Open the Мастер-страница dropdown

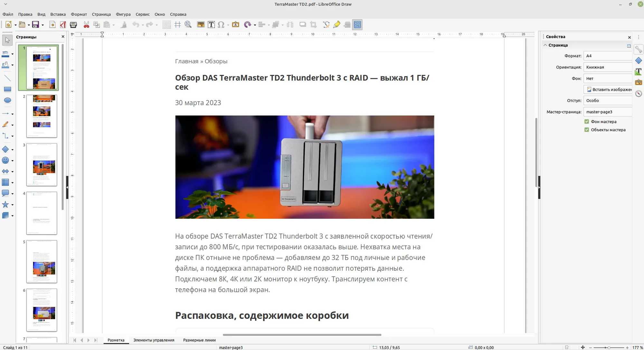tap(608, 112)
